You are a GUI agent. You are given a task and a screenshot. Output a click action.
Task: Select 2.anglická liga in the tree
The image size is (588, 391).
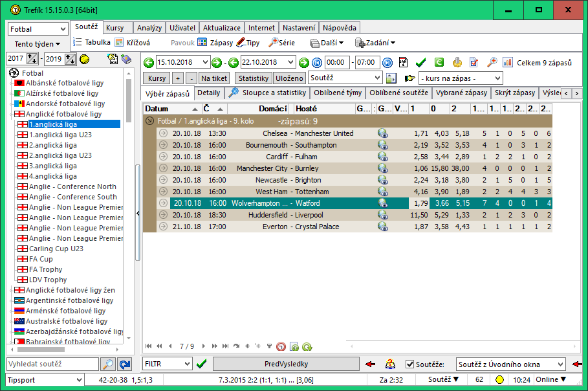pyautogui.click(x=53, y=145)
